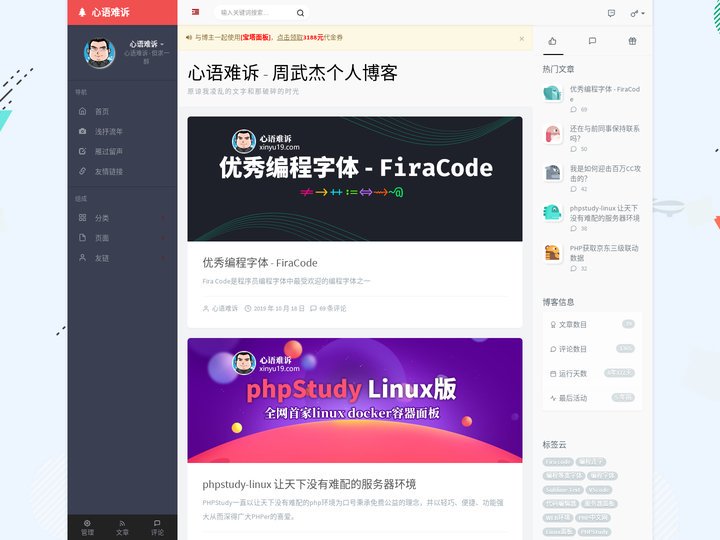The width and height of the screenshot is (720, 540).
Task: Click the teal monster thumbnail for the FiraCode hot article
Action: 552,93
